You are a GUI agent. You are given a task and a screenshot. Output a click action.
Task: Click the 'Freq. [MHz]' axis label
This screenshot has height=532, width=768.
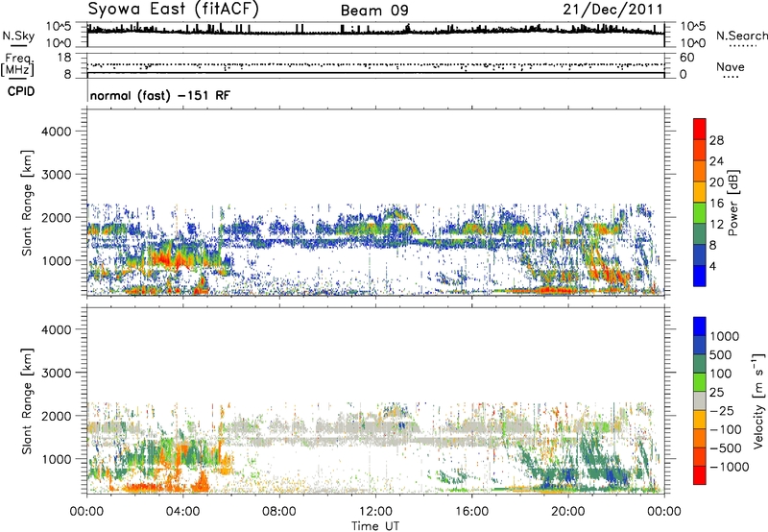coord(18,64)
